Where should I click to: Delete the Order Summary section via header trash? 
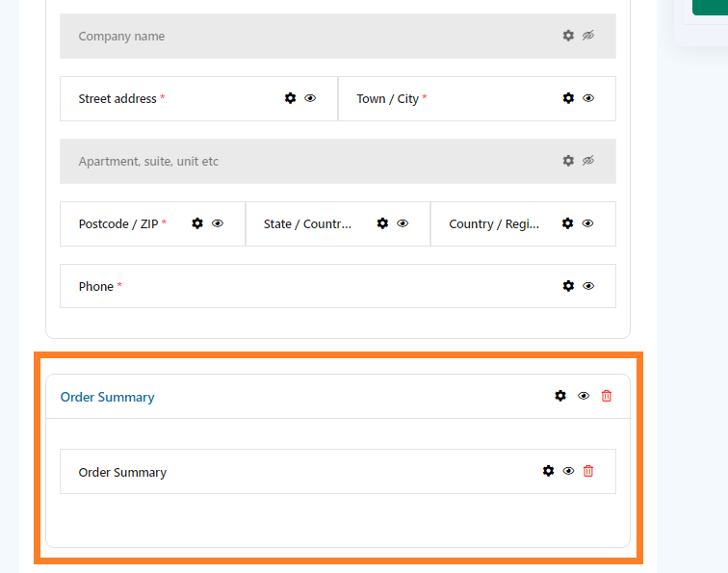(x=607, y=396)
